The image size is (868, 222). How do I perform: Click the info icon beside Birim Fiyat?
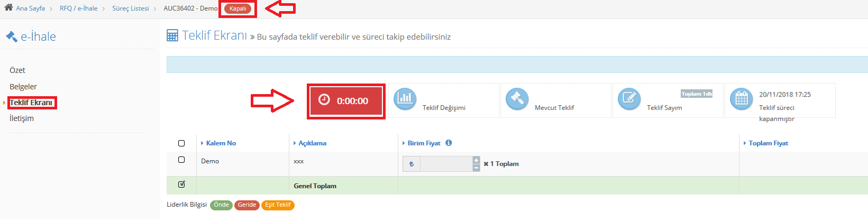tap(449, 143)
